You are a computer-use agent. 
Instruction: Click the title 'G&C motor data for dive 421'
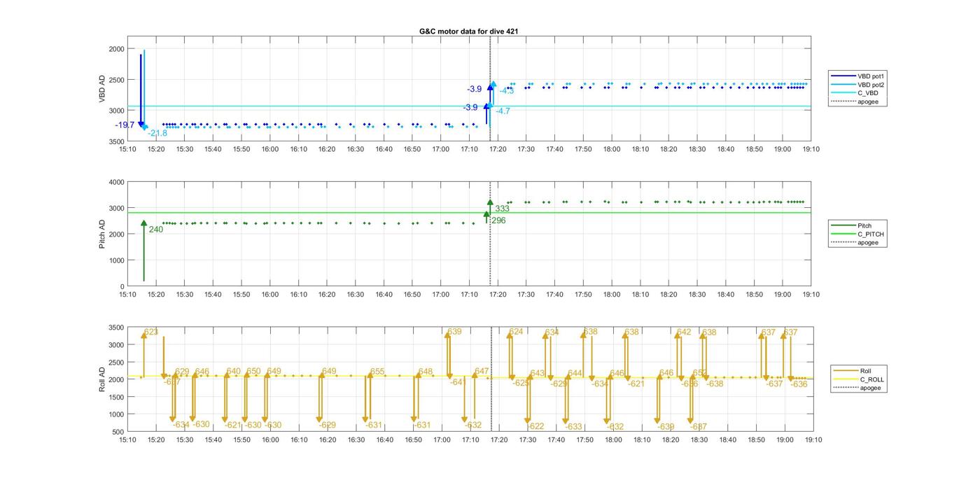(x=468, y=31)
